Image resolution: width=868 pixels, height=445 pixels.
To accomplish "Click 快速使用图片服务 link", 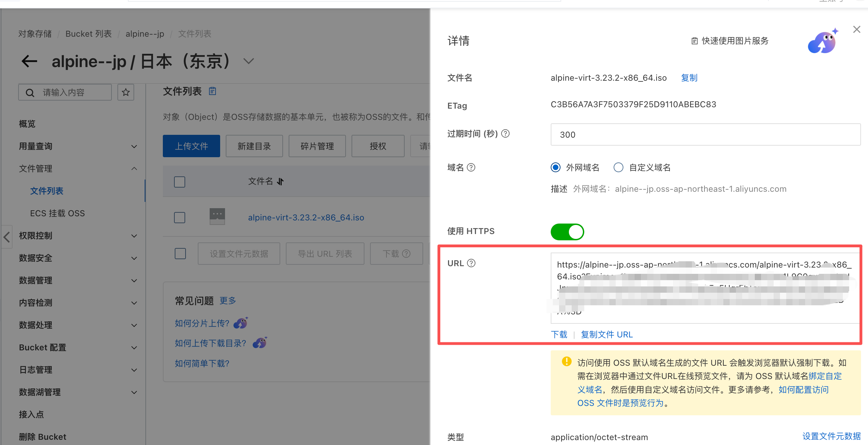I will tap(730, 41).
